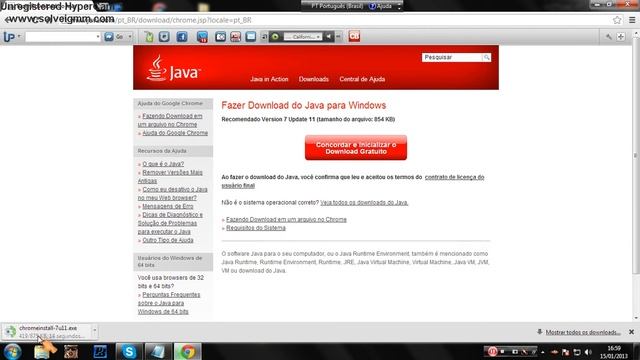The width and height of the screenshot is (640, 360).
Task: Open Outro Tipo de Ajuda link
Action: 168,240
